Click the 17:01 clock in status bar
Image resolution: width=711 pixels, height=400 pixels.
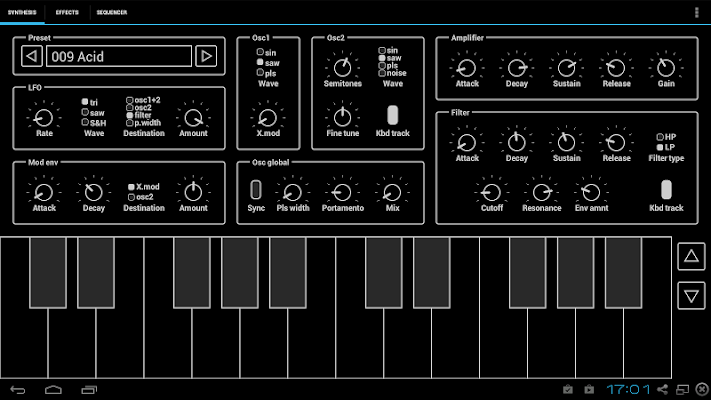coord(628,389)
